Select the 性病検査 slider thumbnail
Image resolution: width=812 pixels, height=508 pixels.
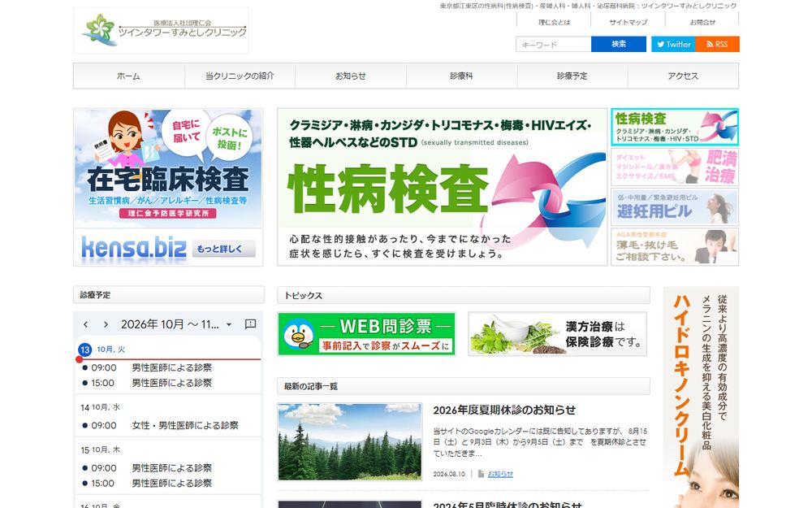click(x=675, y=127)
